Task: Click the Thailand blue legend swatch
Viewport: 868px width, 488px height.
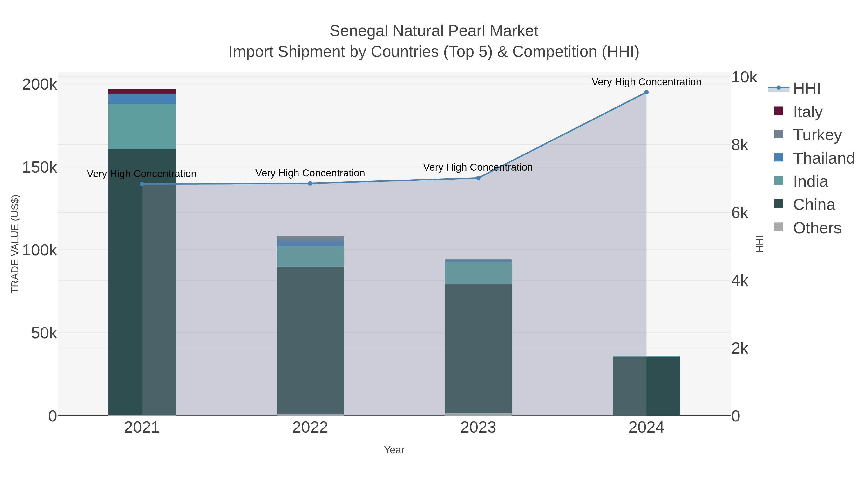Action: click(x=779, y=157)
